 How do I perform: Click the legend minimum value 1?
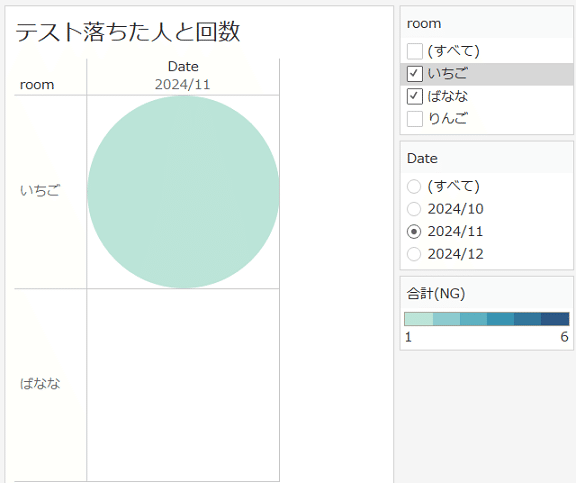click(408, 337)
